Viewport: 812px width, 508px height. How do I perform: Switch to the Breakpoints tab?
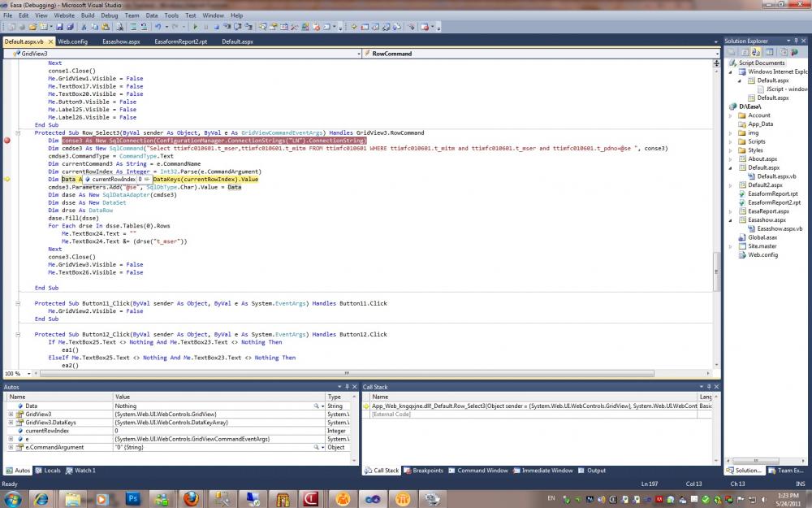(427, 471)
